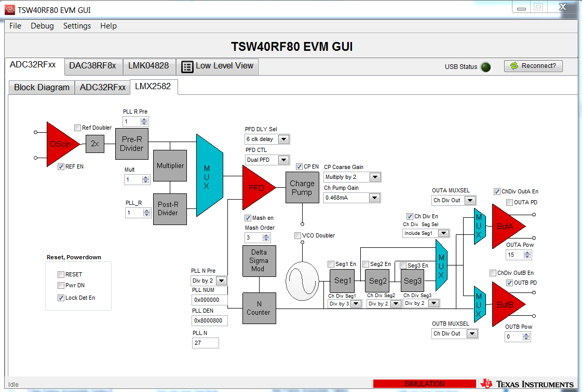Click the 2x doubler block
The height and width of the screenshot is (392, 582).
(x=95, y=144)
